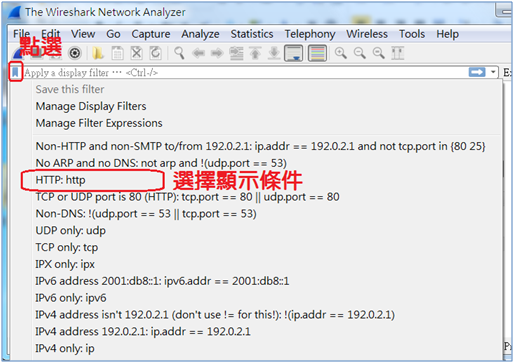Close the capture file with X icon

pos(136,53)
